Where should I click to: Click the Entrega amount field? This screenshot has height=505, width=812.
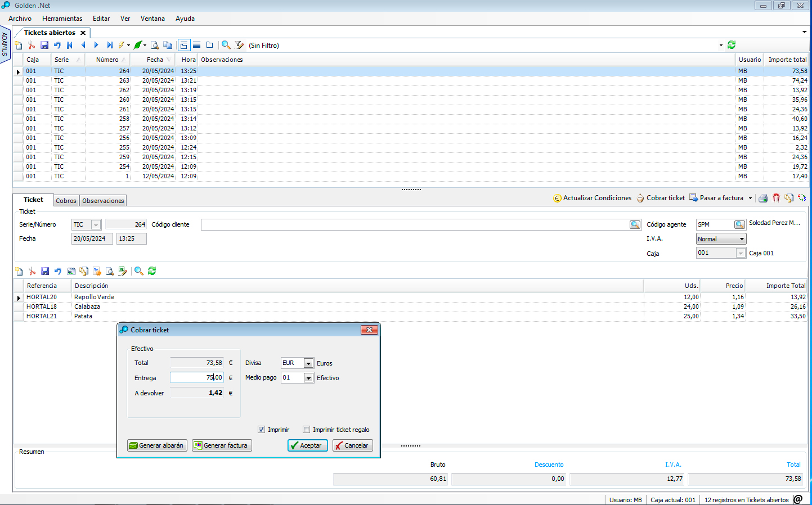197,378
